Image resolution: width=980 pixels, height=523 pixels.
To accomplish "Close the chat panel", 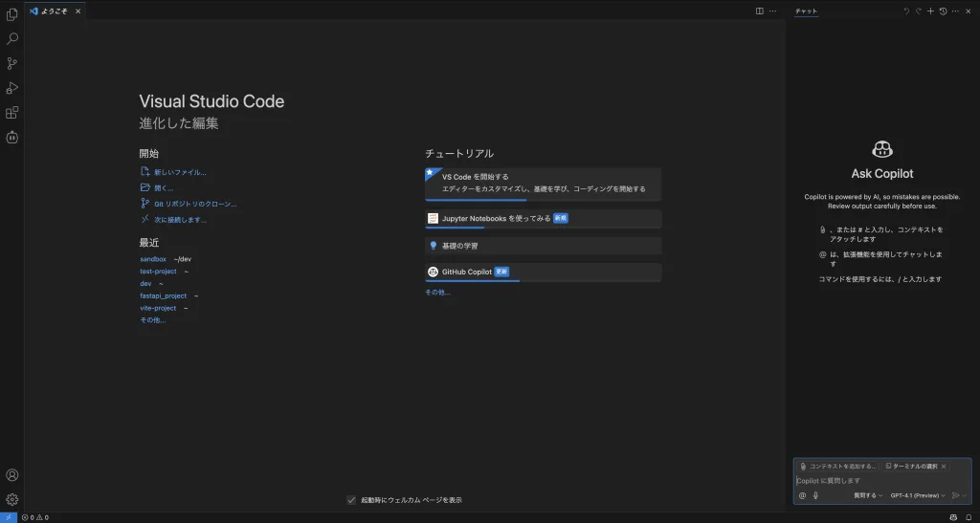I will tap(969, 11).
